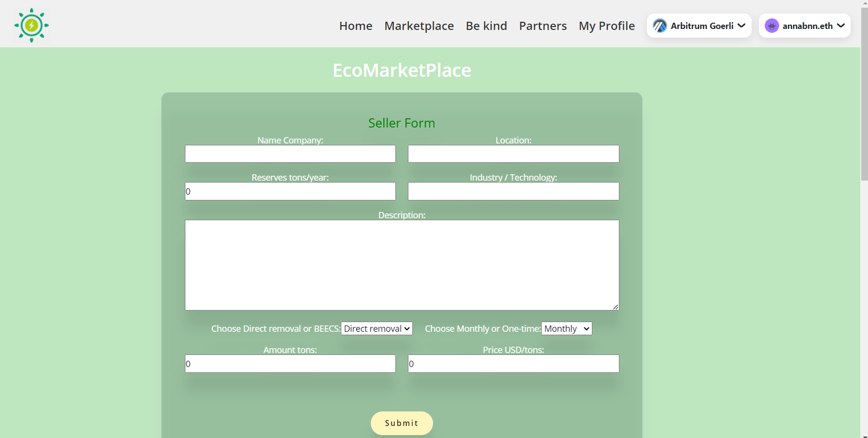Select the Reserves tons/year field
The height and width of the screenshot is (438, 868).
pyautogui.click(x=290, y=191)
